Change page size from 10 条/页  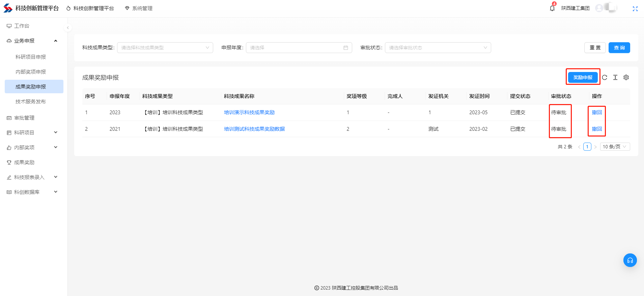(615, 147)
